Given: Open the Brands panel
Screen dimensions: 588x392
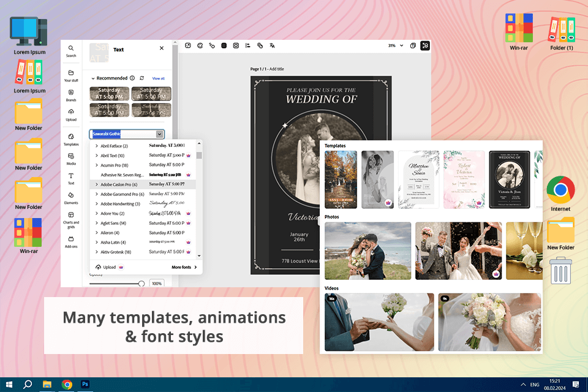Looking at the screenshot, I should 71,96.
